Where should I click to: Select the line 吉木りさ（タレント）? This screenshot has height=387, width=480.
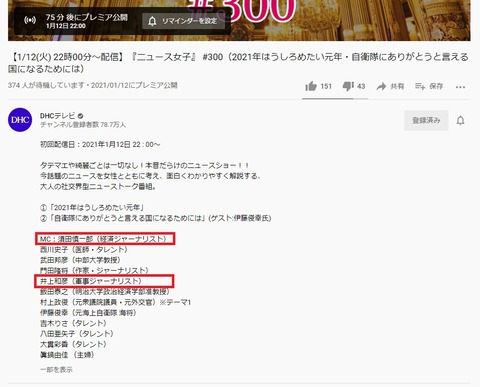pyautogui.click(x=73, y=323)
